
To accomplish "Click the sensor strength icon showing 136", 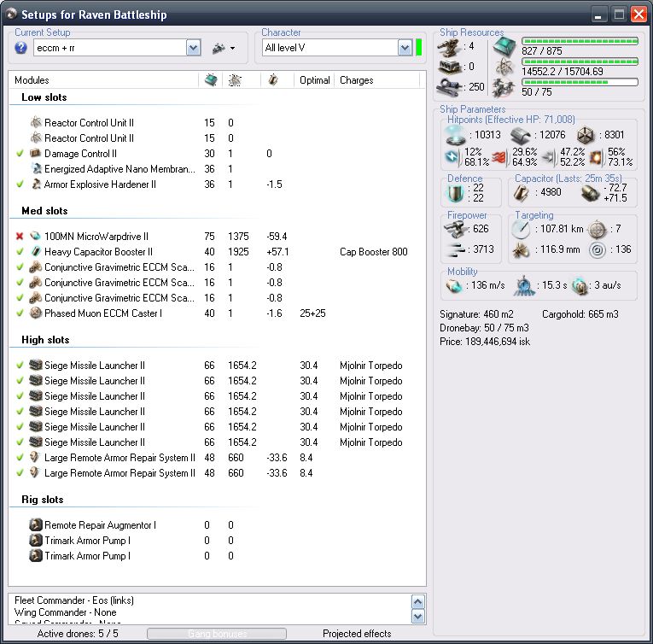I will click(598, 249).
